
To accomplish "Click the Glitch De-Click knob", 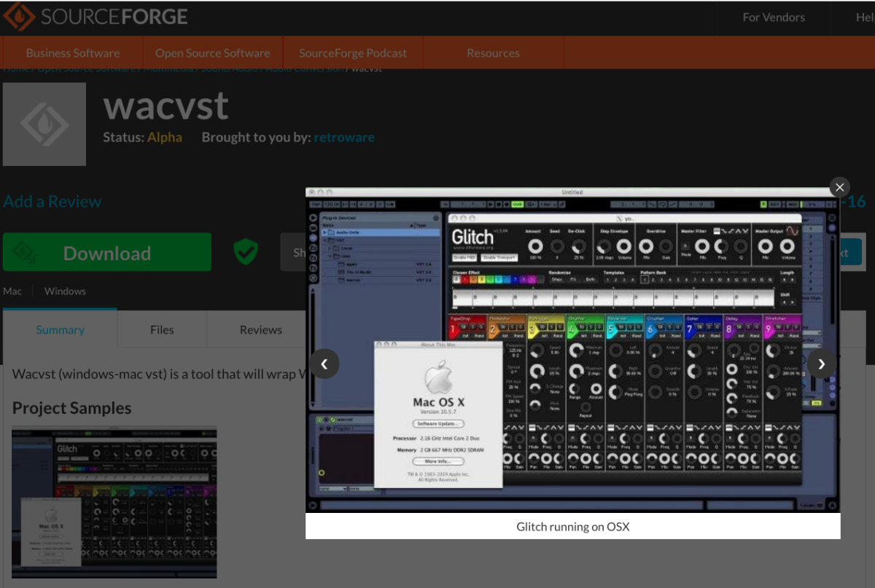I will point(579,246).
